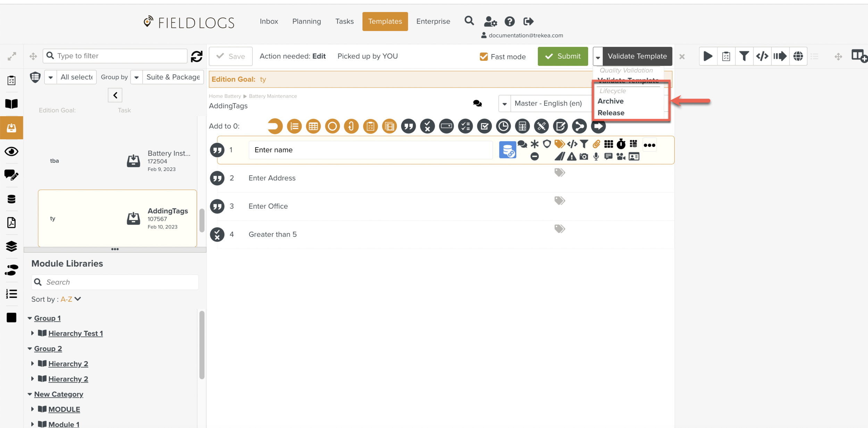Open the Inbox tab
The height and width of the screenshot is (428, 868).
[269, 21]
